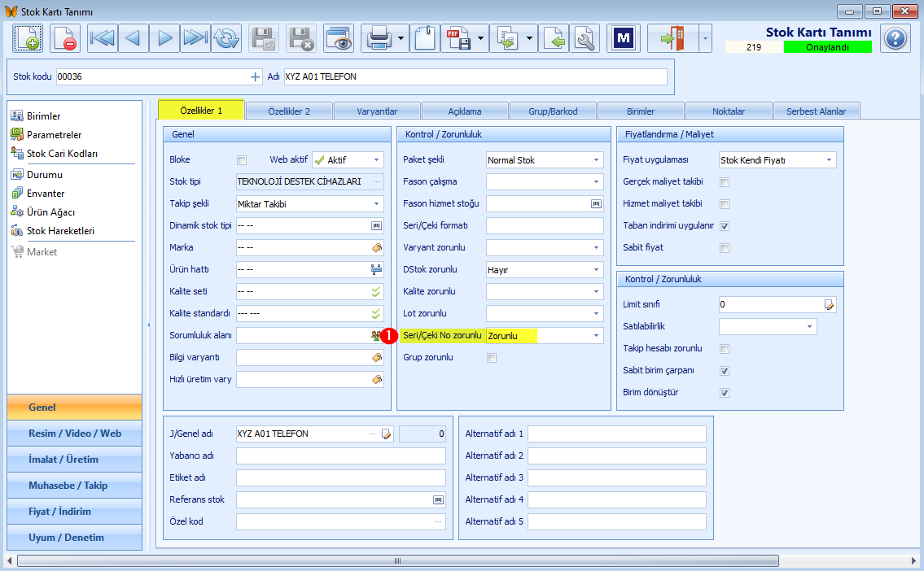Expand the Fiyat uygulaması dropdown
Viewport: 924px width, 571px height.
[829, 160]
